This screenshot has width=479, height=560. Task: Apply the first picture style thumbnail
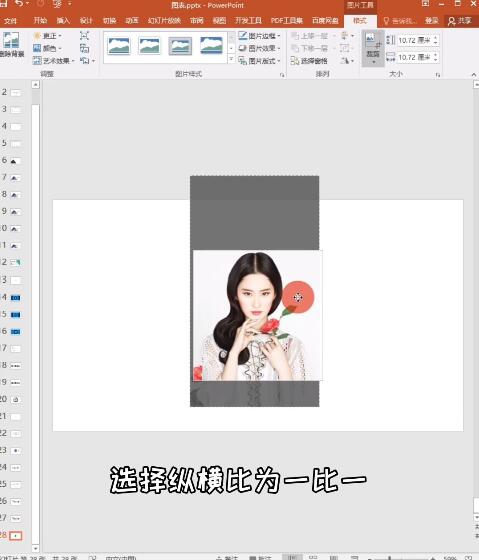click(x=119, y=46)
